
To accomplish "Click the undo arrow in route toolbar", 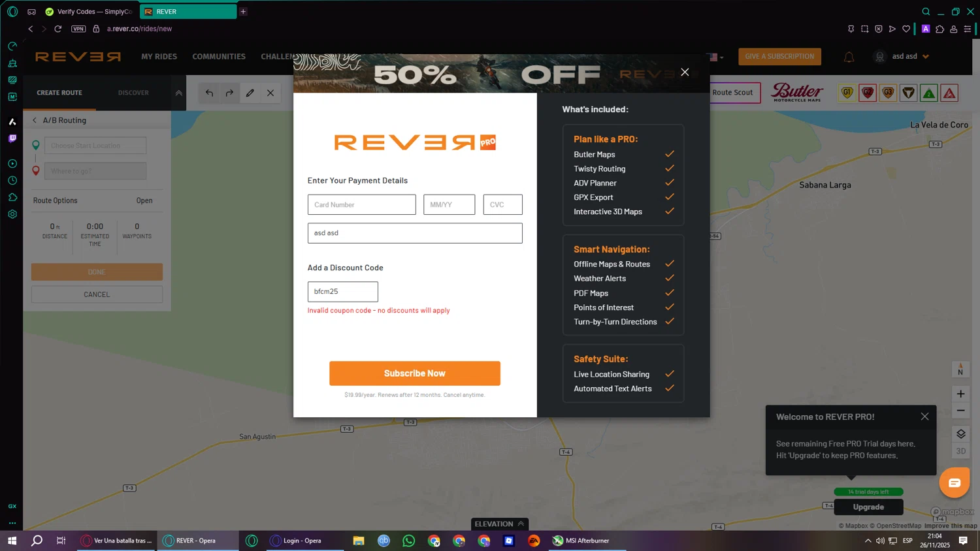I will pos(209,93).
